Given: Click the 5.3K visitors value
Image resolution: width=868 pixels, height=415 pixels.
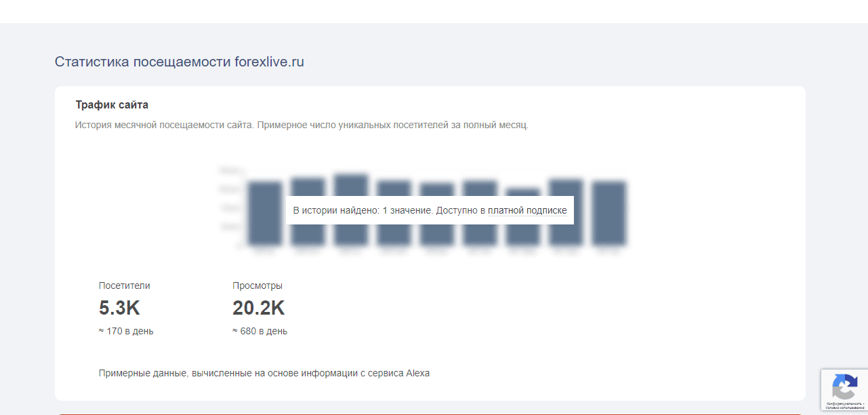Looking at the screenshot, I should click(x=119, y=308).
